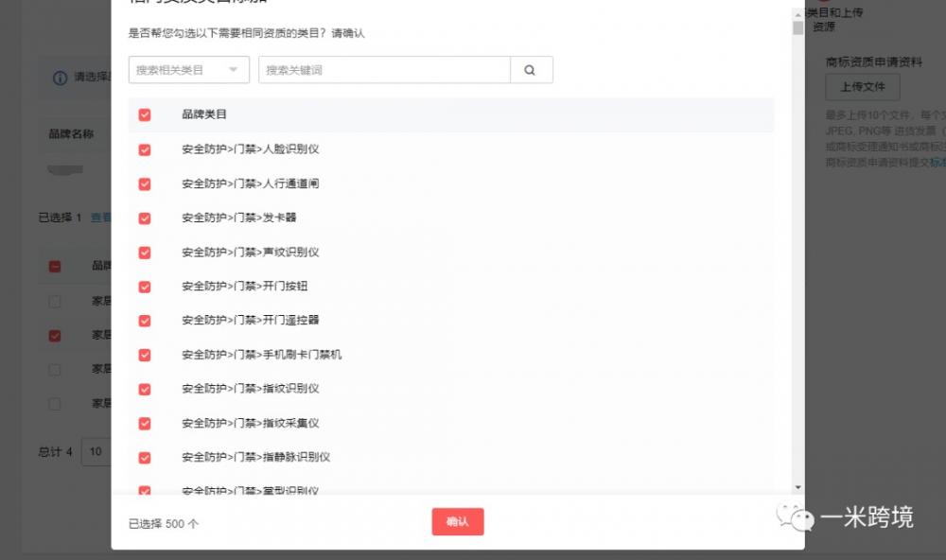Deselect the 指纹识别仪 checkbox

pos(145,389)
